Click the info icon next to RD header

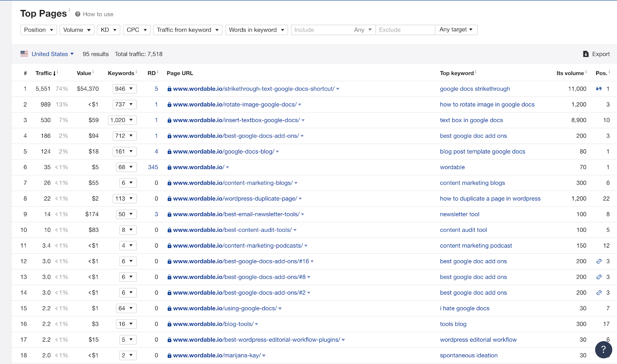point(158,72)
